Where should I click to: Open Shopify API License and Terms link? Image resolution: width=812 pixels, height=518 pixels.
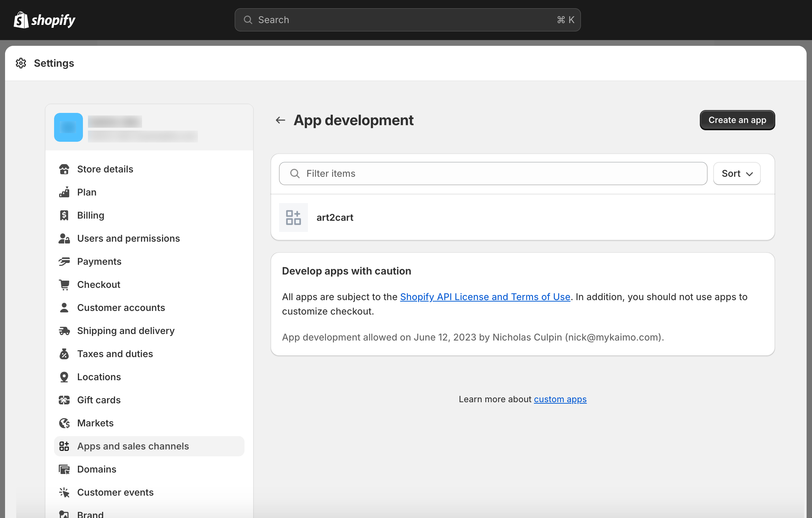485,297
